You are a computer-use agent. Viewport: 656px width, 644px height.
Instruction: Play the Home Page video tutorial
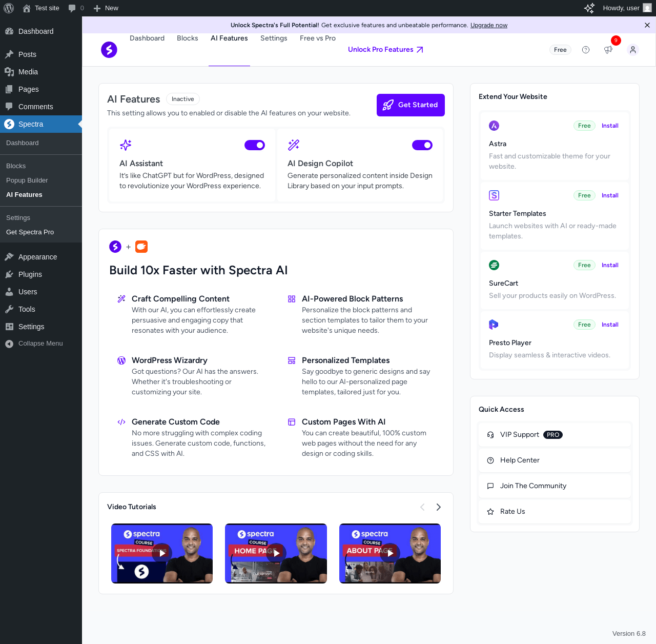(x=276, y=553)
